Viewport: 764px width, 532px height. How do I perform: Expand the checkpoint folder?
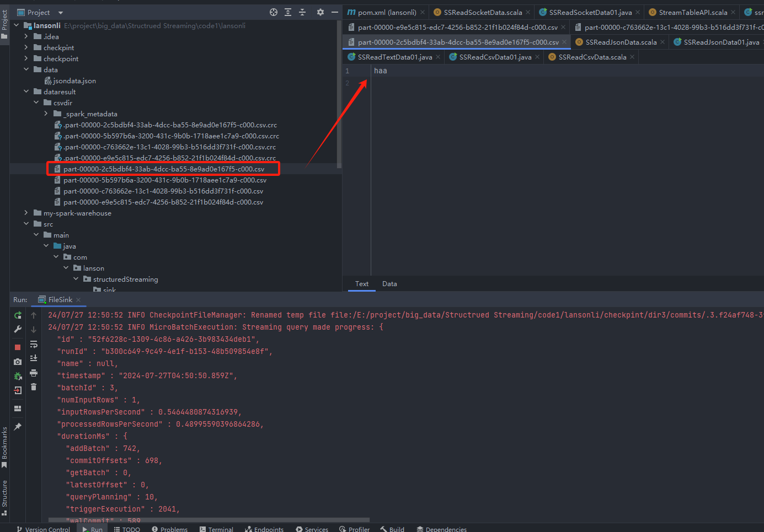click(26, 58)
